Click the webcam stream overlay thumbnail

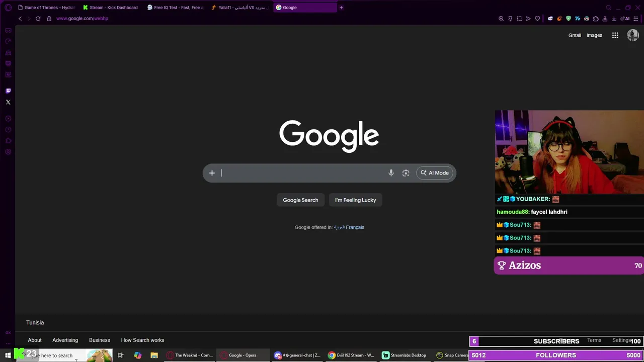coord(570,152)
